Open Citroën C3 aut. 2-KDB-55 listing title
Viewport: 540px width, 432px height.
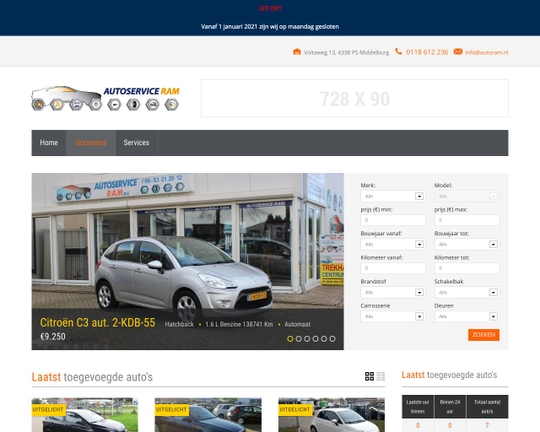(97, 322)
